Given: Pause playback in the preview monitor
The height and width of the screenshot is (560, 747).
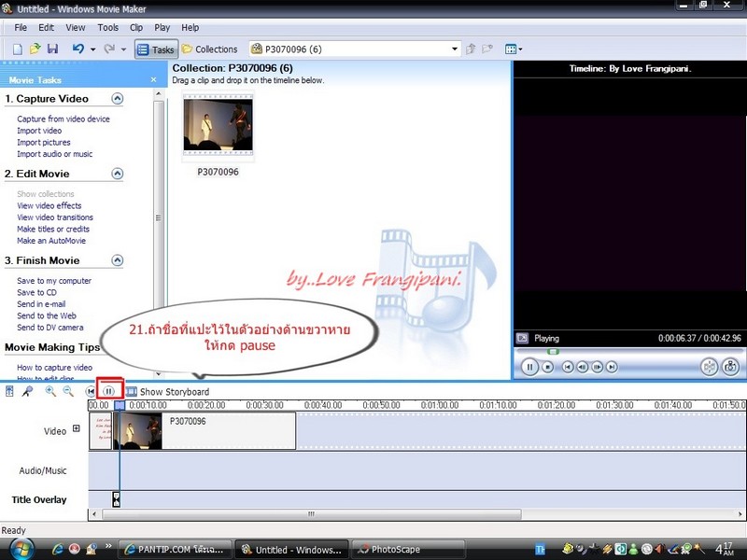Looking at the screenshot, I should pos(529,367).
